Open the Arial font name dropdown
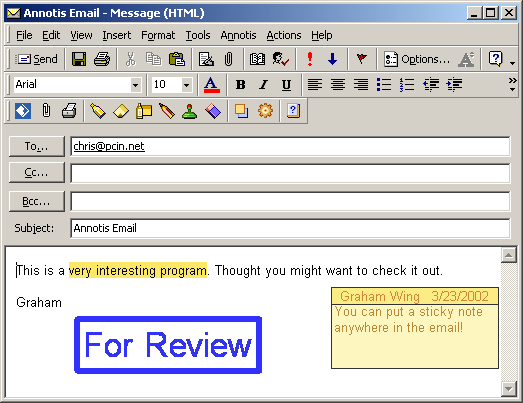The width and height of the screenshot is (523, 403). [135, 85]
